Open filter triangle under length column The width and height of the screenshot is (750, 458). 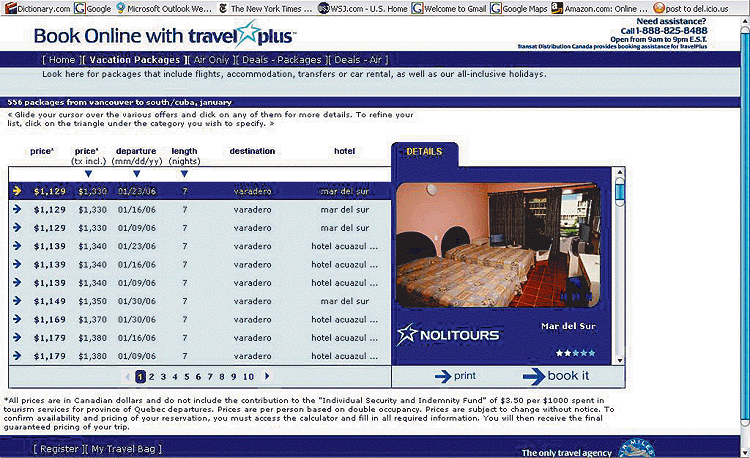tap(184, 174)
